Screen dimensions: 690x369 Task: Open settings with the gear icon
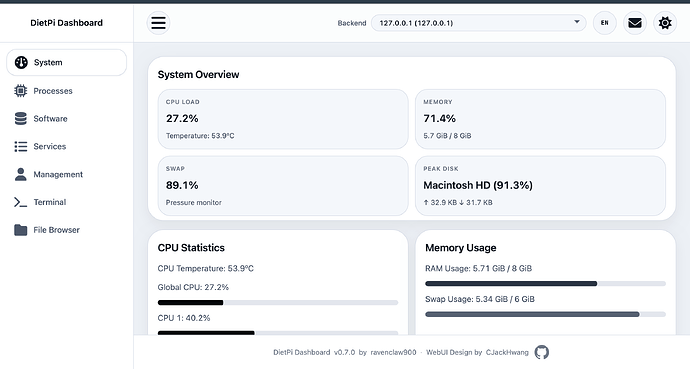click(x=665, y=23)
